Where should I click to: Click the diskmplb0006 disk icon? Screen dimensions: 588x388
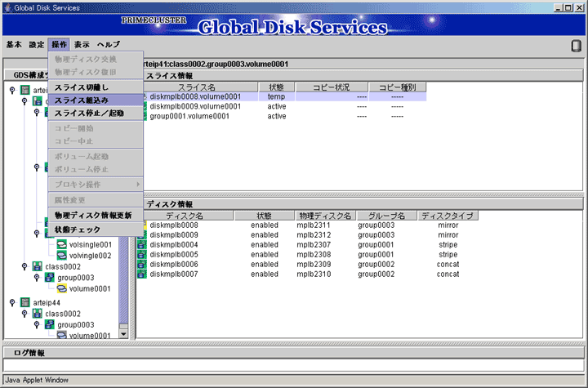coord(142,264)
